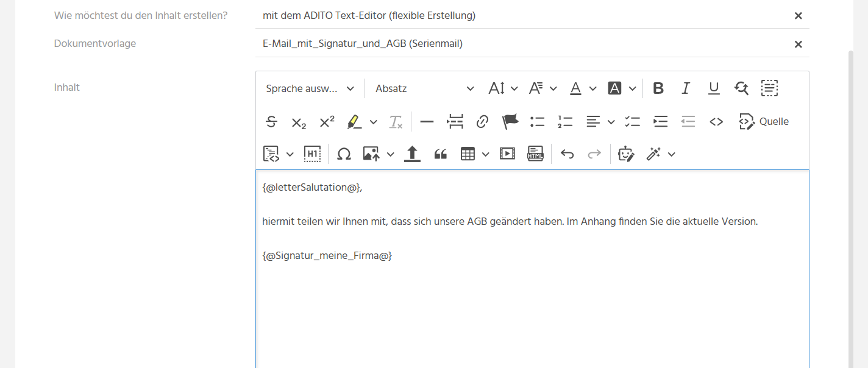Expand the font color dropdown arrow
868x368 pixels.
tap(592, 88)
